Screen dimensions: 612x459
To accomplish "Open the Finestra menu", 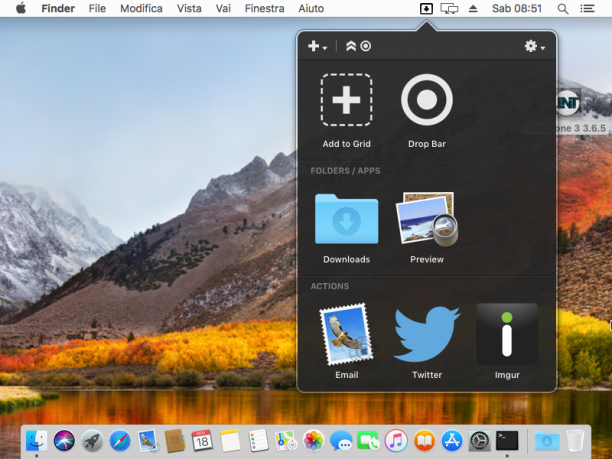I will [265, 8].
